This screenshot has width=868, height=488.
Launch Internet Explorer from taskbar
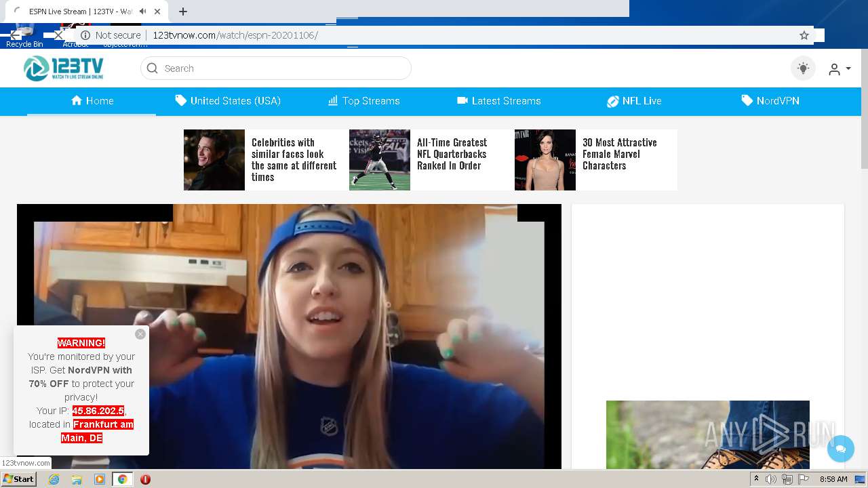54,479
